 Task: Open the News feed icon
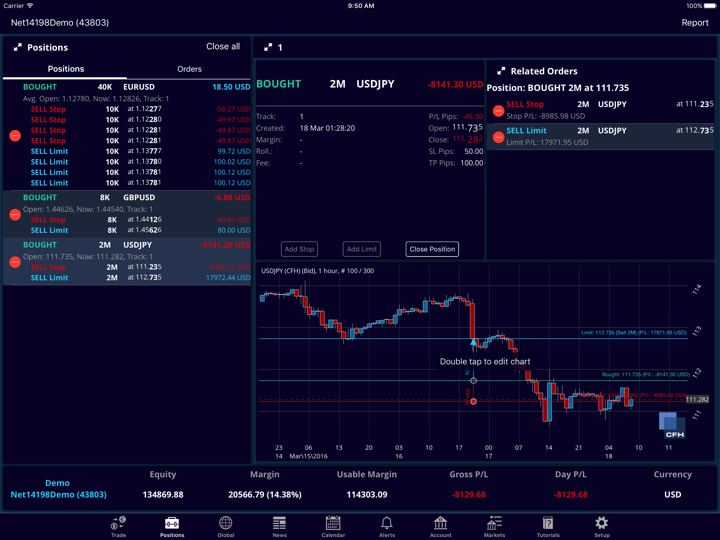279,523
